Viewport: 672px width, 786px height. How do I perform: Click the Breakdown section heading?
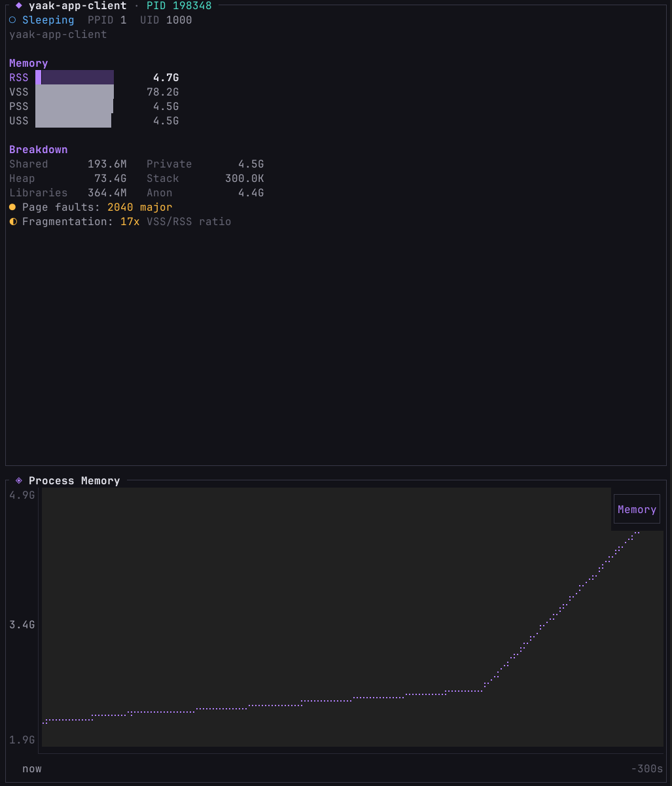[x=39, y=150]
